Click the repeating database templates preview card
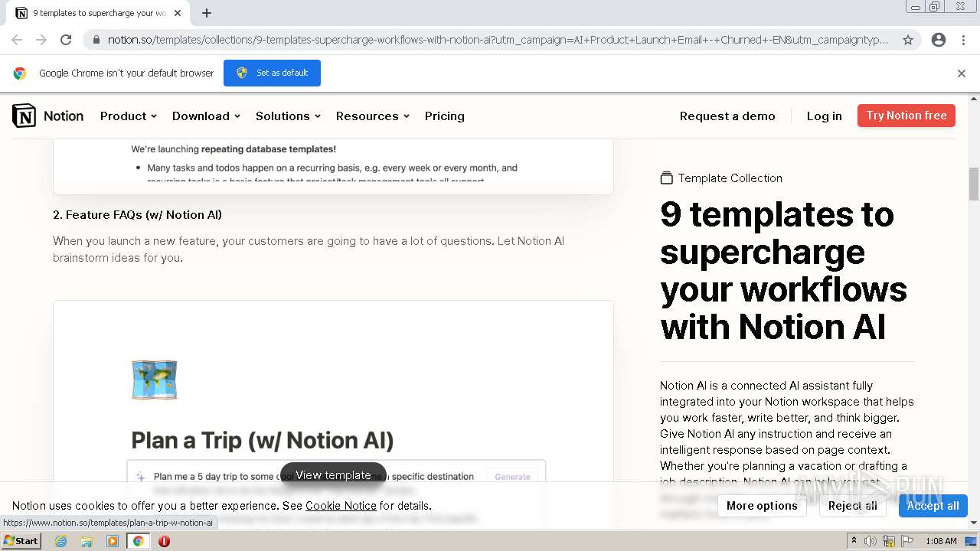The width and height of the screenshot is (980, 551). coord(333,166)
